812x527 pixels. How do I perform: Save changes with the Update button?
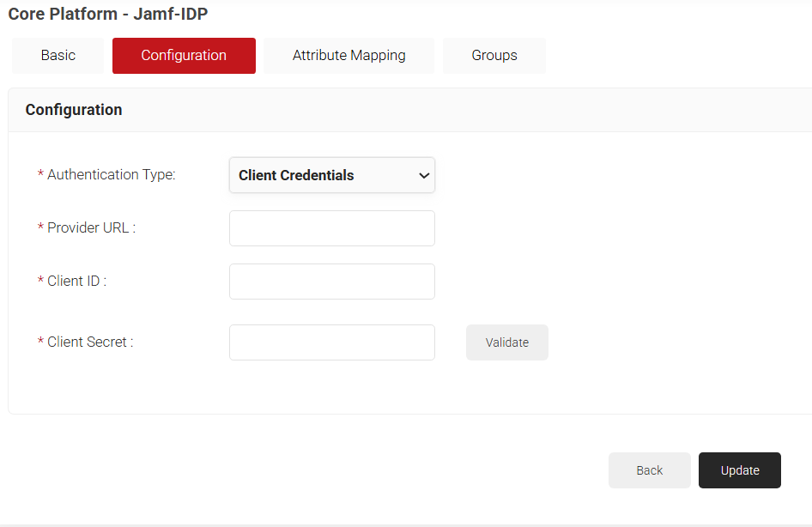pos(739,470)
